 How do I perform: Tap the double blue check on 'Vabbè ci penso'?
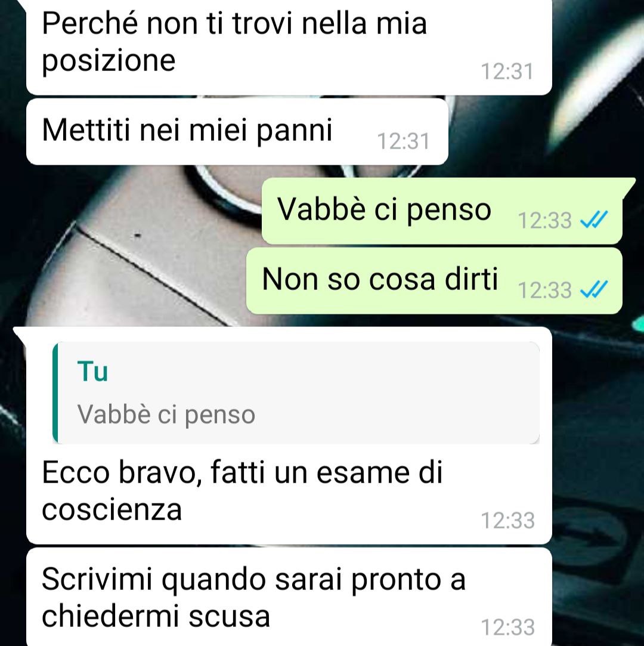(x=594, y=219)
